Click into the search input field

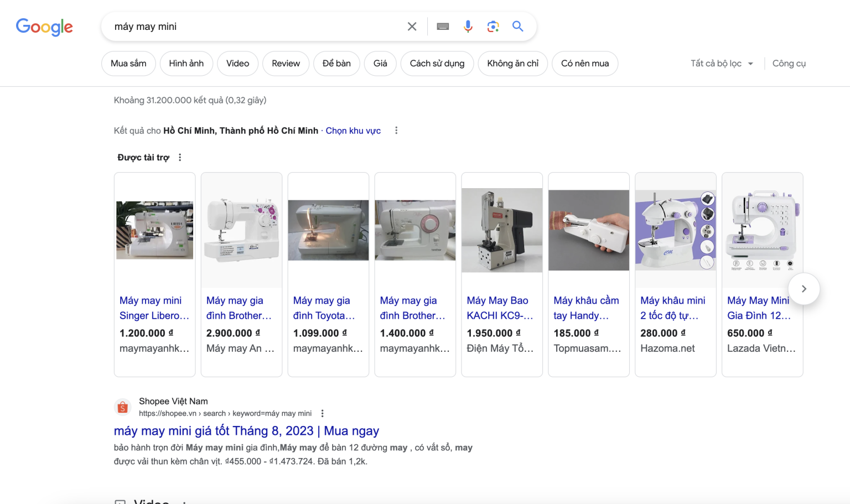coord(255,27)
